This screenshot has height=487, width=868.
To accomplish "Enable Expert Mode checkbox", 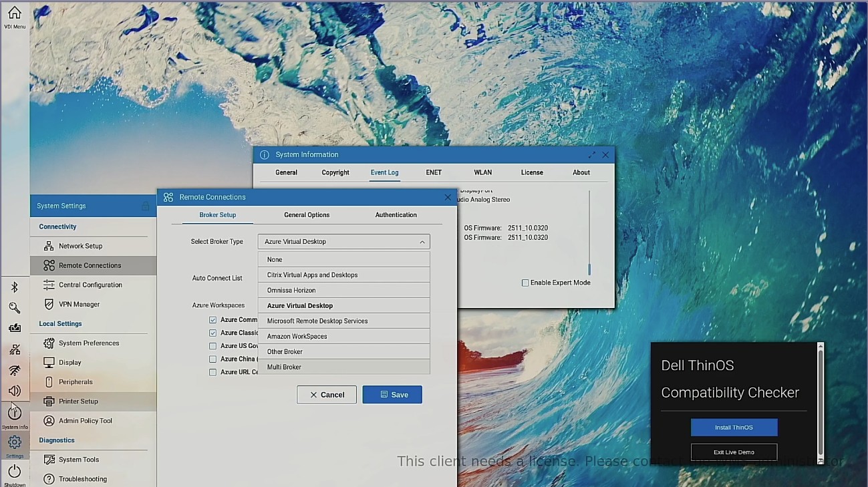I will coord(525,283).
